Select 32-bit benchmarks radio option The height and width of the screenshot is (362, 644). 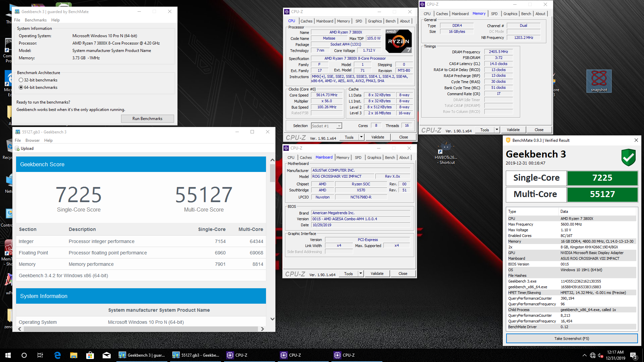(x=21, y=80)
